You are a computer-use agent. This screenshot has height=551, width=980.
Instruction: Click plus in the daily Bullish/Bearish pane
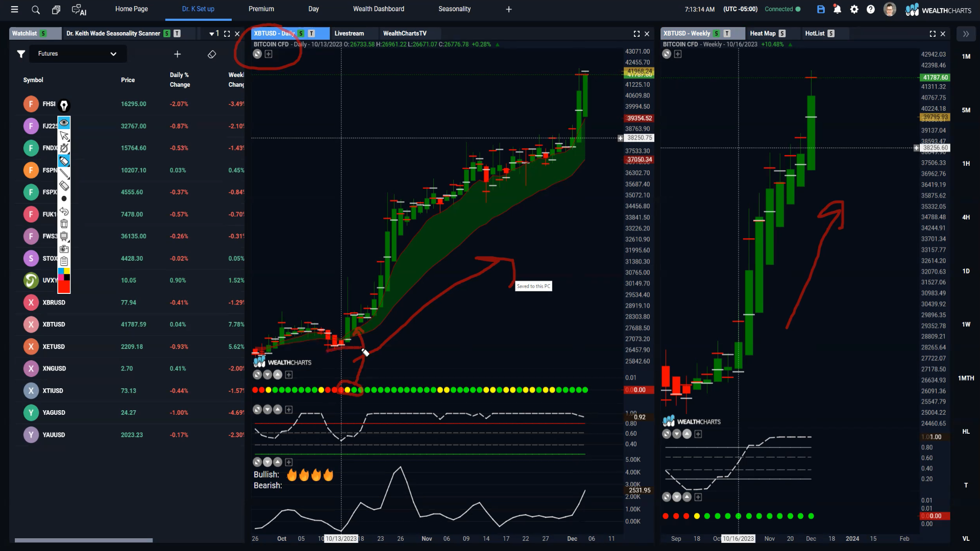point(289,462)
